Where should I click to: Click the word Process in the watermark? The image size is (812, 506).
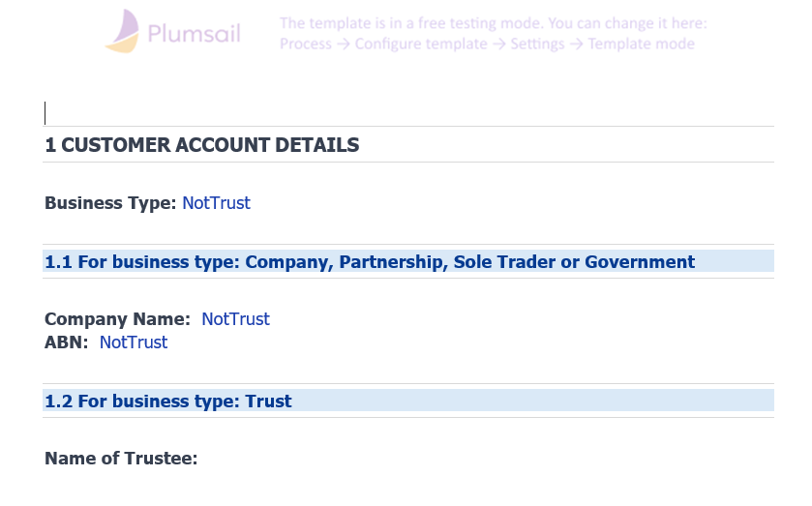[305, 44]
